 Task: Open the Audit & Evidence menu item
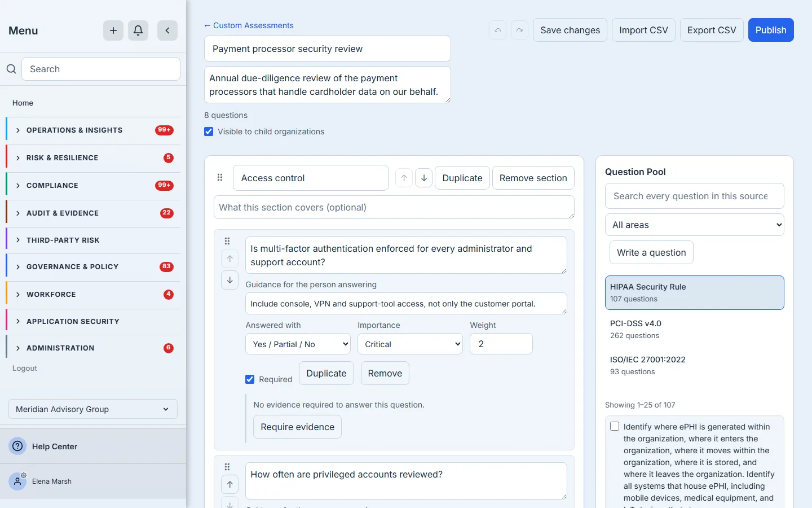tap(94, 213)
